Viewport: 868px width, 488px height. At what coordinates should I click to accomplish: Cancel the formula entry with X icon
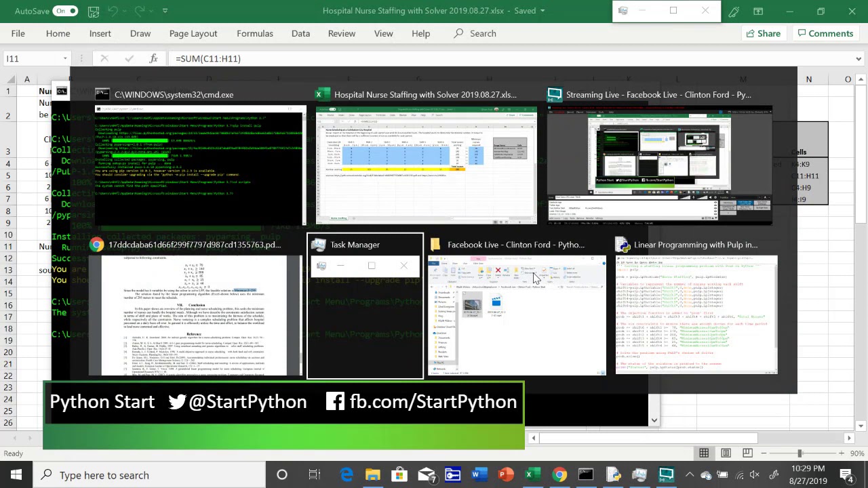104,58
